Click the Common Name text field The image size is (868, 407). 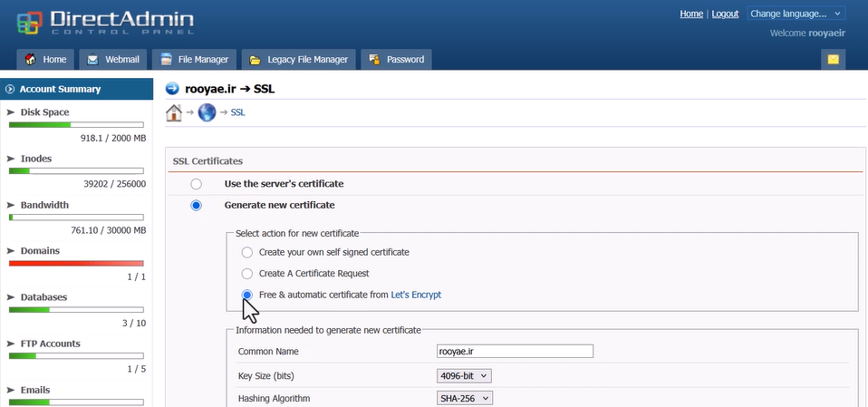click(x=515, y=352)
